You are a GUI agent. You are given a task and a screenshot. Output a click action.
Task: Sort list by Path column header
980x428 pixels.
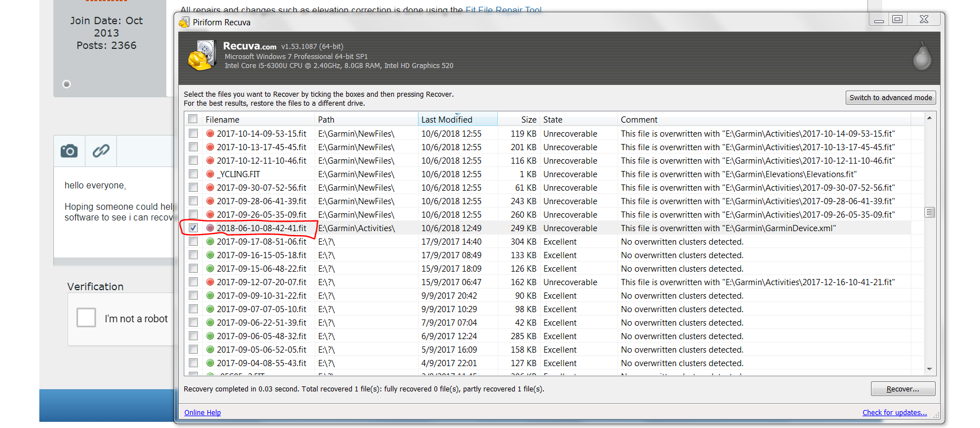366,119
